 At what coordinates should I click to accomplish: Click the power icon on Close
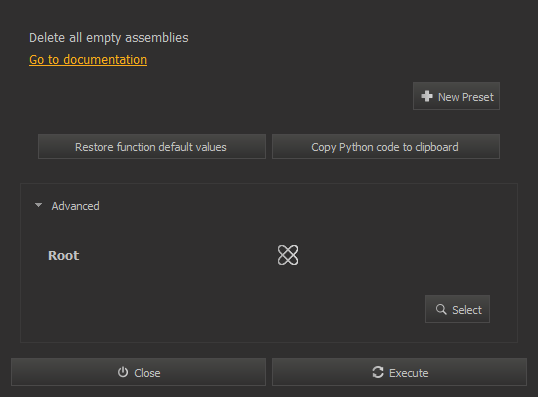[x=123, y=372]
